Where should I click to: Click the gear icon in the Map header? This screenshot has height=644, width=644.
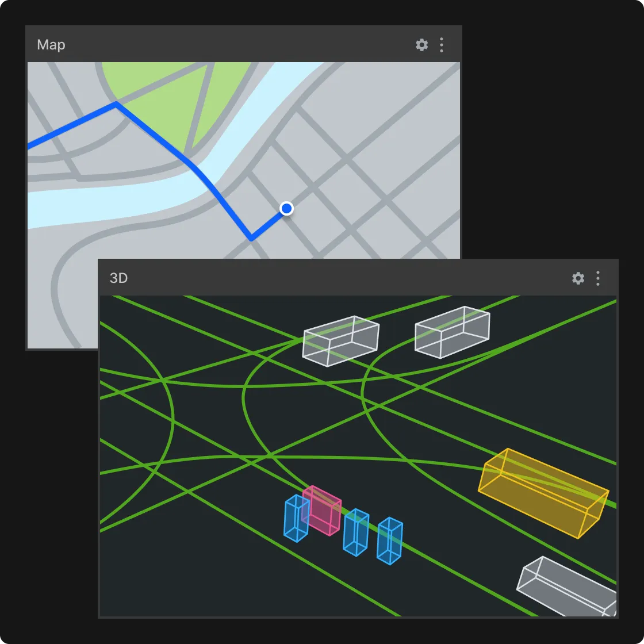point(421,44)
